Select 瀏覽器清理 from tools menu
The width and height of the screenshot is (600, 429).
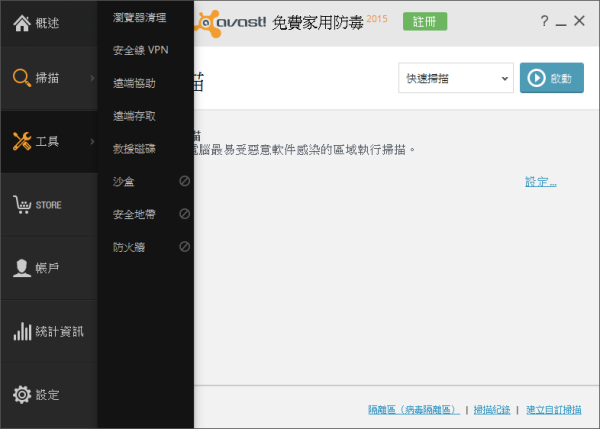[x=140, y=18]
